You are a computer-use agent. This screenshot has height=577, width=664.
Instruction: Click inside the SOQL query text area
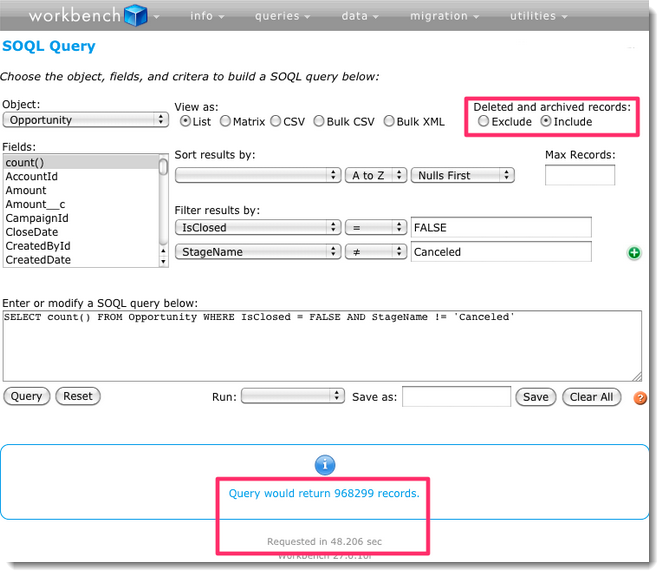tap(322, 346)
